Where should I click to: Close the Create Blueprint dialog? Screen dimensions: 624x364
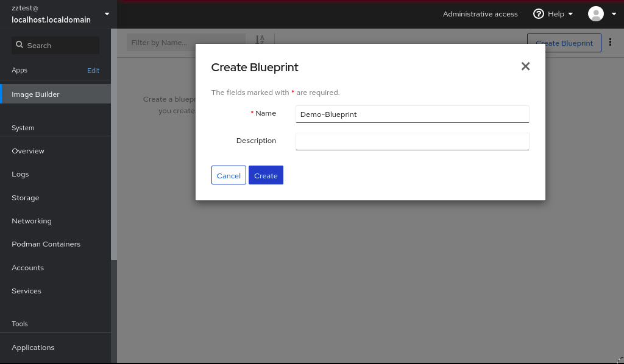point(525,66)
